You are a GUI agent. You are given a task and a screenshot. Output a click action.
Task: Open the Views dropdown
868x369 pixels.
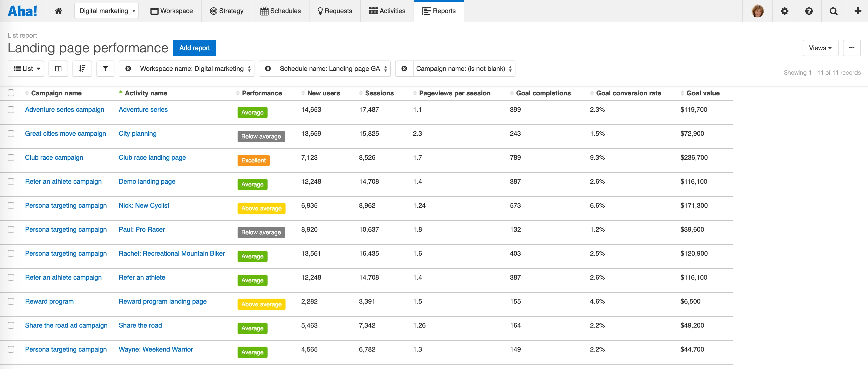tap(820, 48)
